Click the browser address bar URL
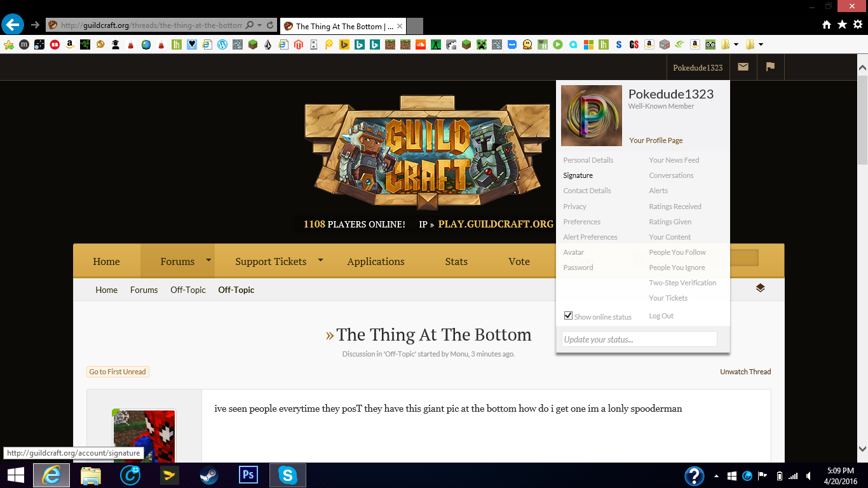This screenshot has height=488, width=868. (x=151, y=25)
